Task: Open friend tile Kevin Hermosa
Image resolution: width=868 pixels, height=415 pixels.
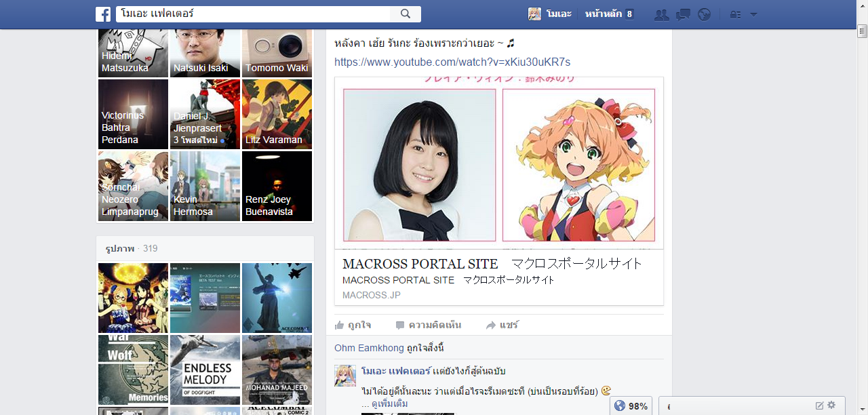Action: [x=205, y=186]
